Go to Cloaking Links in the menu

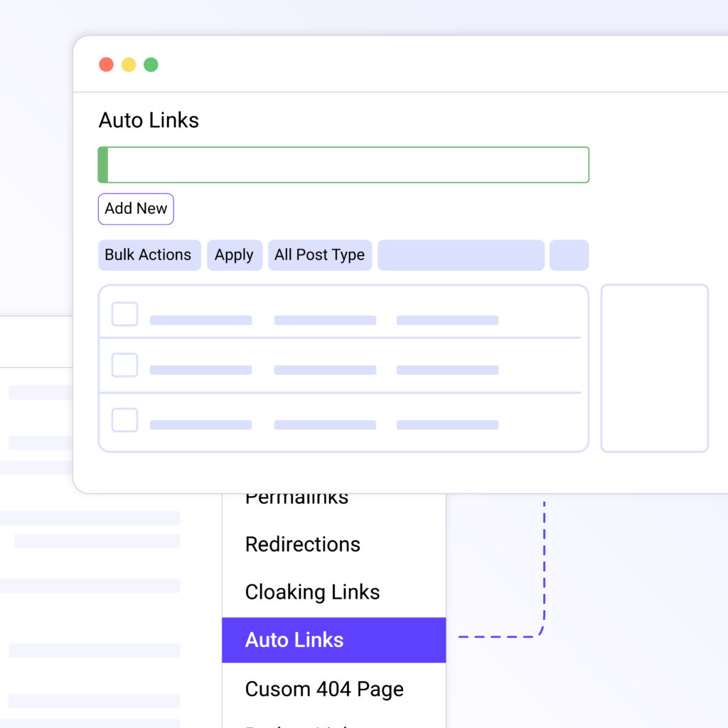313,592
